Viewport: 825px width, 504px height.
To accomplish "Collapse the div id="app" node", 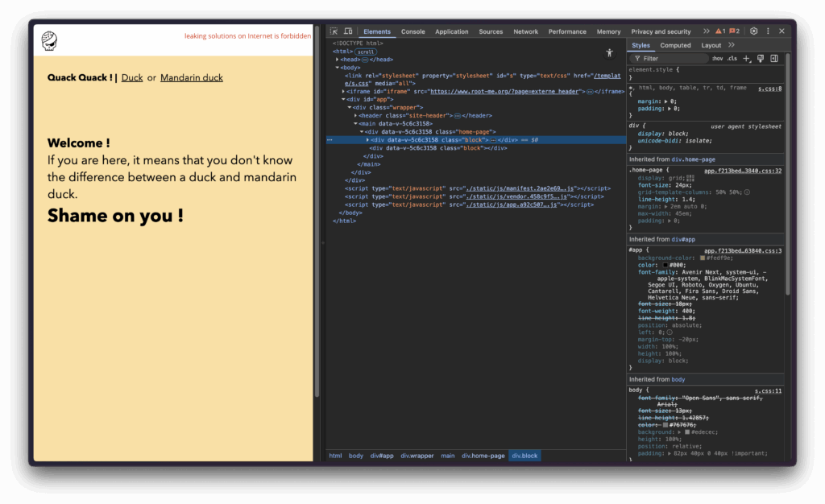I will tap(344, 99).
